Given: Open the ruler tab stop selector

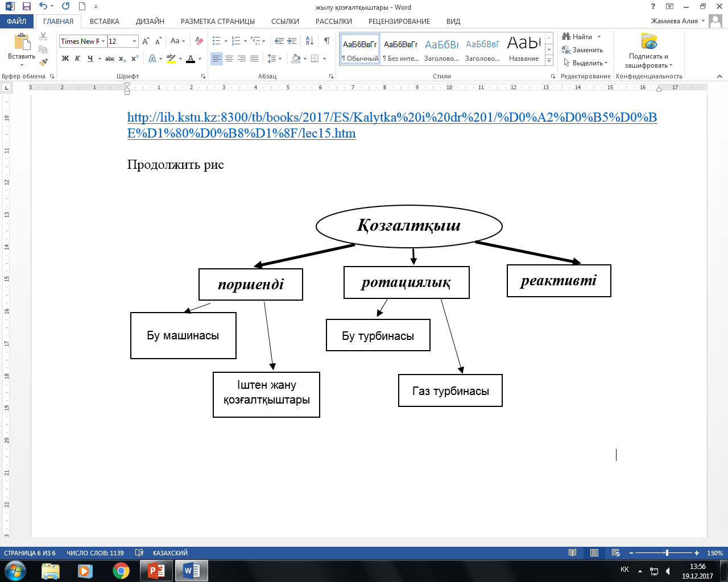Looking at the screenshot, I should pyautogui.click(x=7, y=88).
